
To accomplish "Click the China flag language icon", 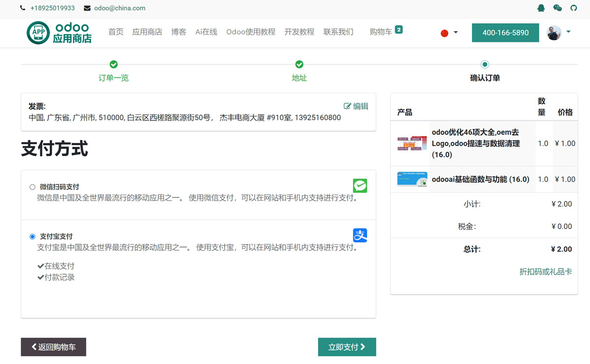I will click(444, 33).
